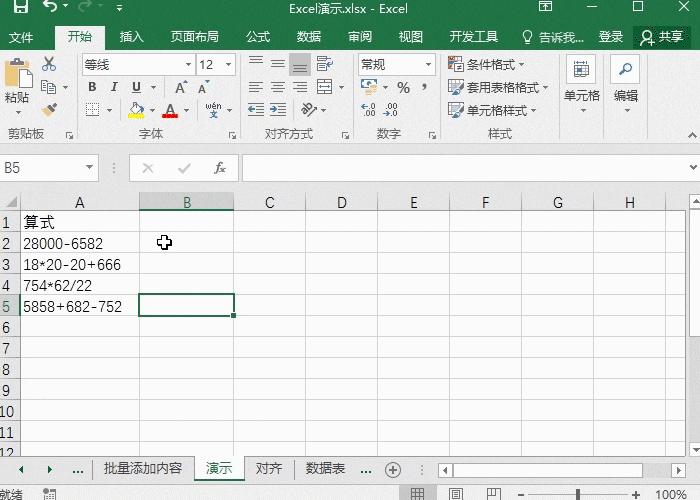Screen dimensions: 700x500
Task: Click the accounting number format icon
Action: (369, 87)
